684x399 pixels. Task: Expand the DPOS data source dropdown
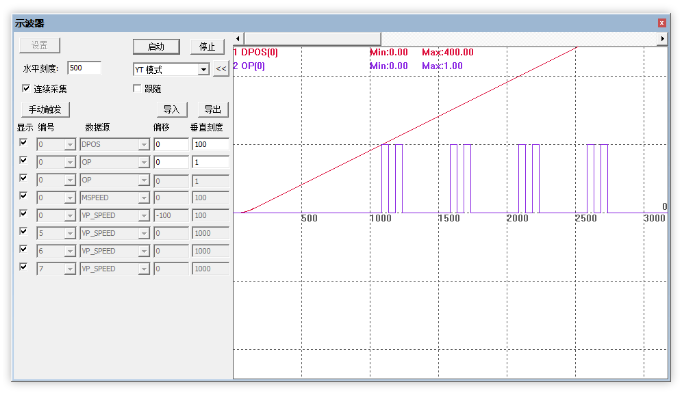point(144,144)
